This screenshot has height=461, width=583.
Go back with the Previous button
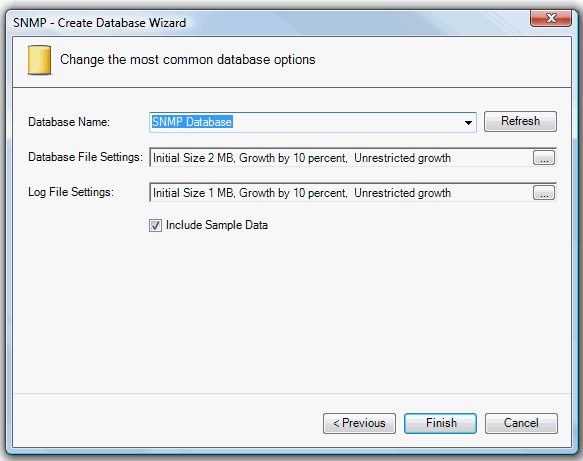[x=359, y=423]
